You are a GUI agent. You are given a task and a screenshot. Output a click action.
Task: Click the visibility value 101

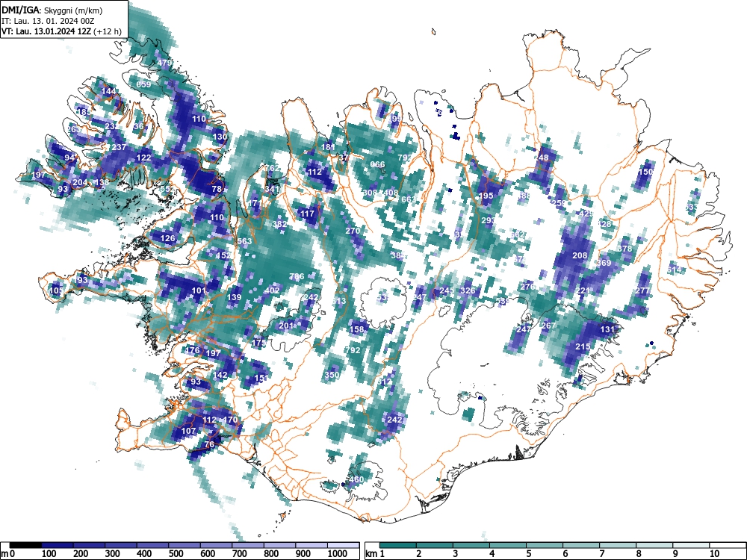tap(199, 290)
